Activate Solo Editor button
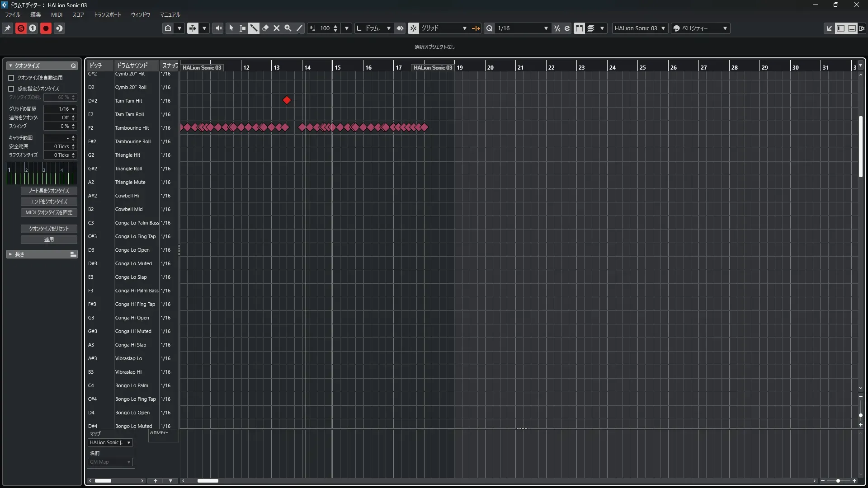Viewport: 868px width, 488px height. 21,28
